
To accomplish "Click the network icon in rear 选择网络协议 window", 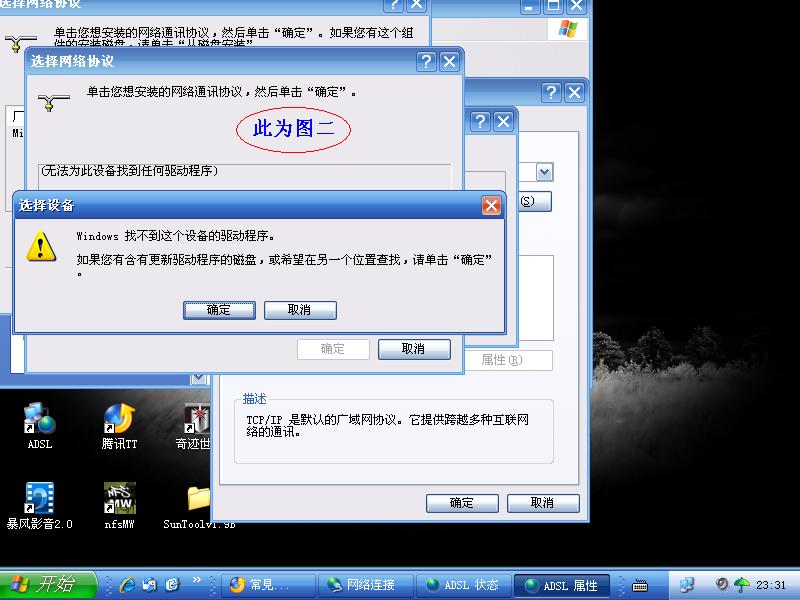I will (20, 43).
